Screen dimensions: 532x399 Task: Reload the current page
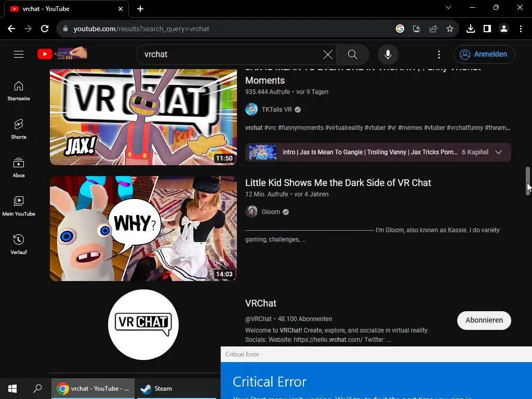pos(45,29)
